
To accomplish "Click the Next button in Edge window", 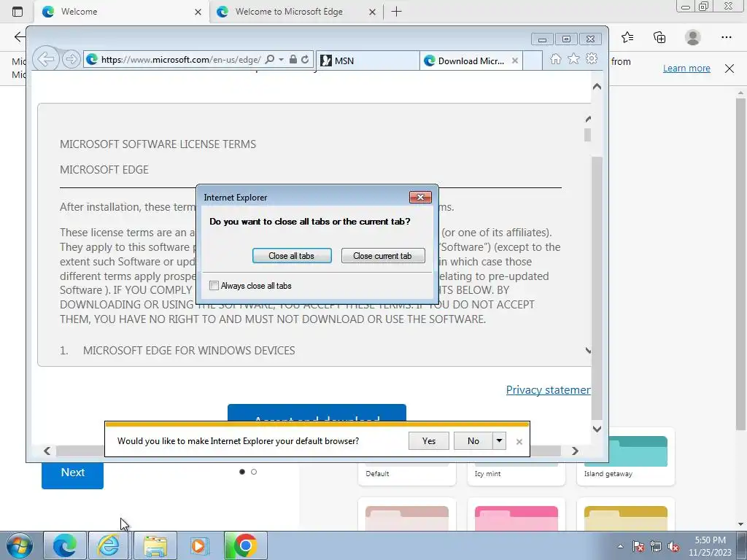I will coord(72,472).
